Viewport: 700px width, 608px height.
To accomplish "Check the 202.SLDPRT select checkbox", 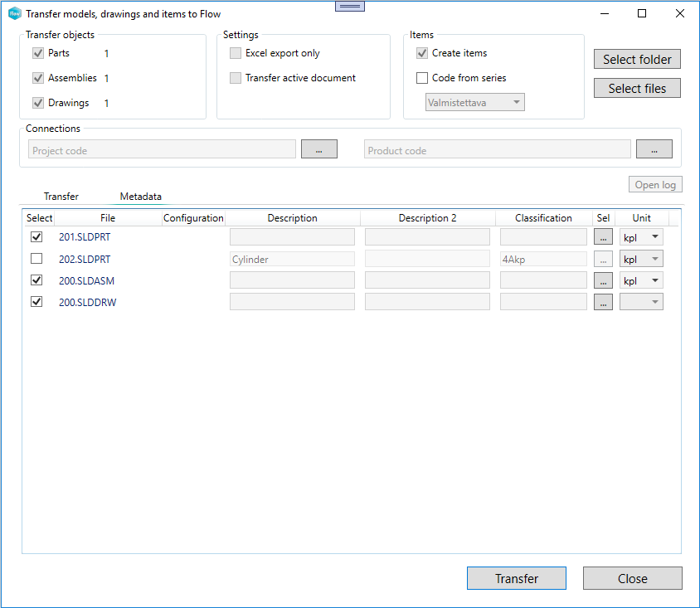I will pyautogui.click(x=36, y=259).
